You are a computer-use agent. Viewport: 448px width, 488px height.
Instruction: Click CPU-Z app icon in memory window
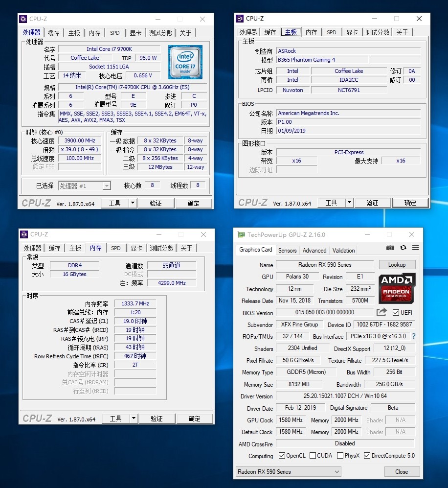tap(24, 234)
